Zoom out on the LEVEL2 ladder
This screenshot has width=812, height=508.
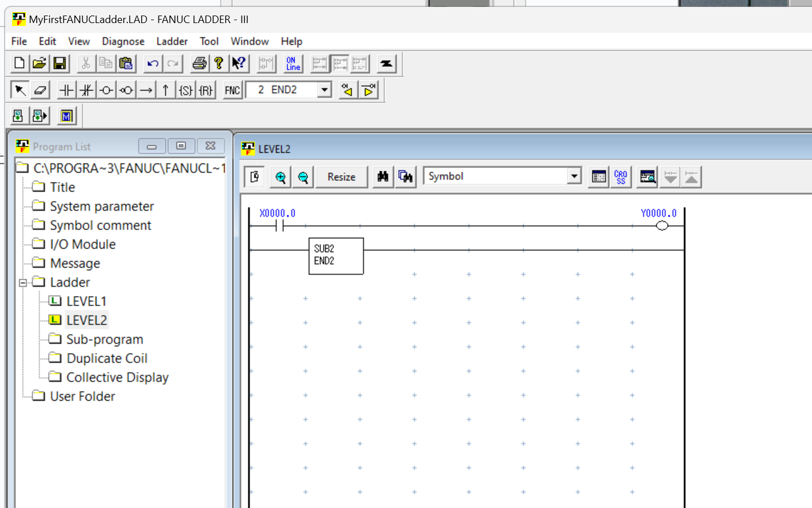(303, 177)
